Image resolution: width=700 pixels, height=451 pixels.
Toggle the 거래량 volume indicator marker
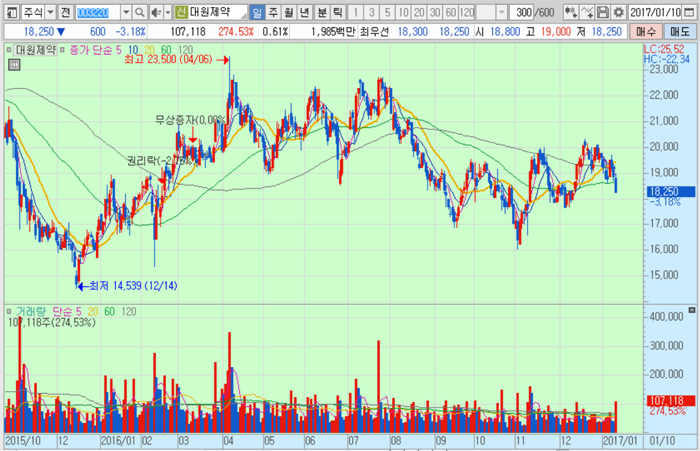pos(9,311)
